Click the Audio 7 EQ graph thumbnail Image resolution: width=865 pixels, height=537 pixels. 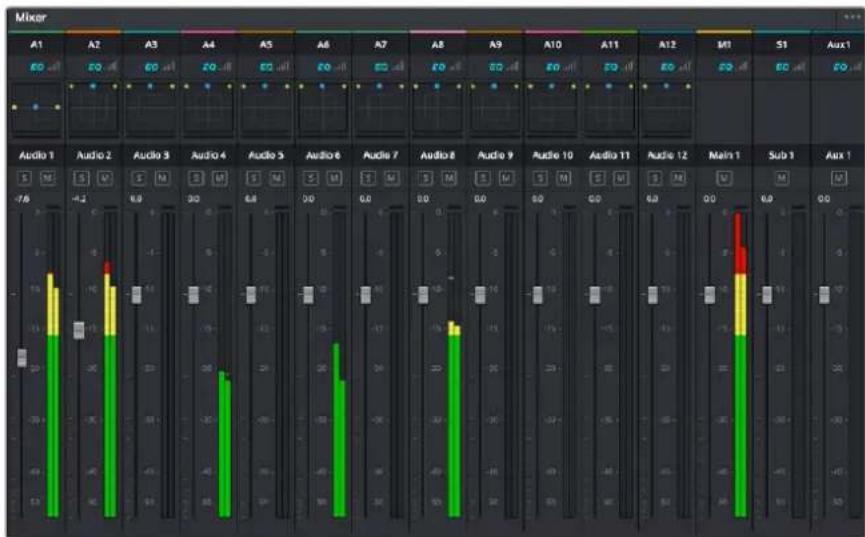point(381,109)
